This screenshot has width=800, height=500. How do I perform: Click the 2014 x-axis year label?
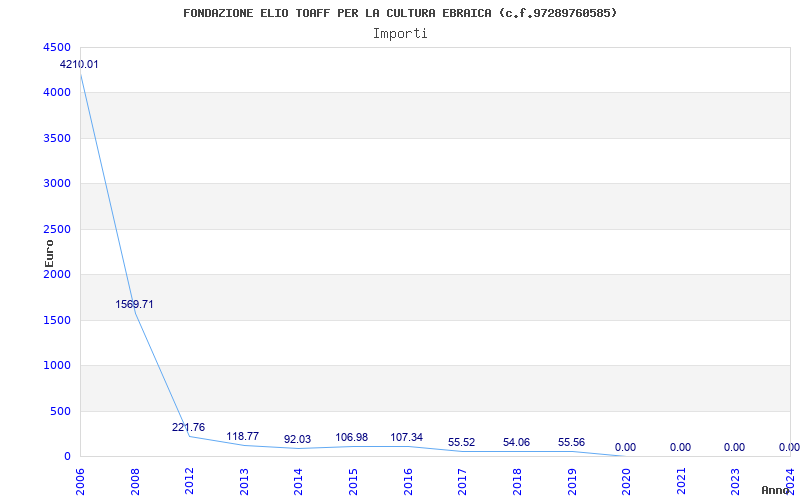point(298,482)
